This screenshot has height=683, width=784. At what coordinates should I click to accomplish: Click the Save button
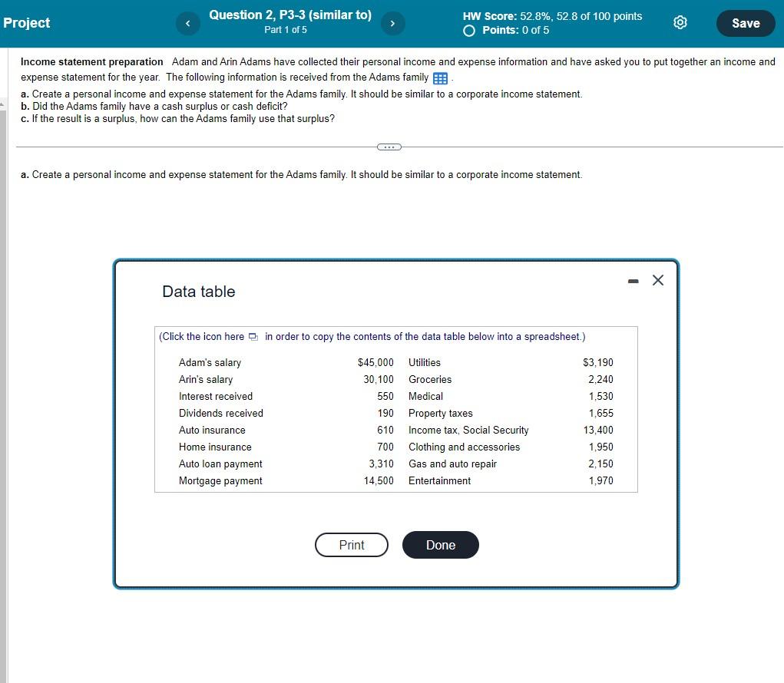pos(744,23)
